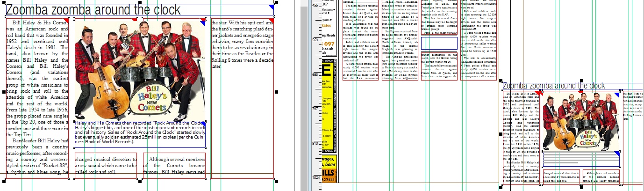Grab the left middle handle of the large layout group
The height and width of the screenshot is (191, 644).
(4, 92)
